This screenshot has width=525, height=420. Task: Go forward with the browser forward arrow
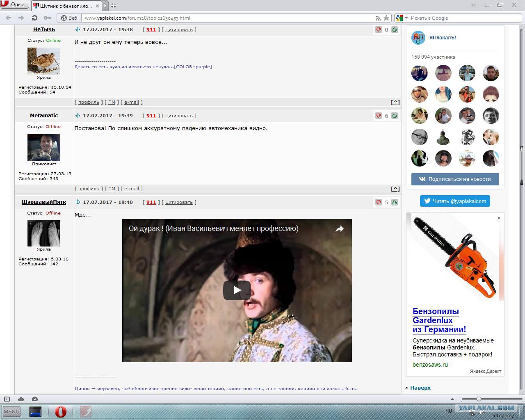click(x=21, y=18)
